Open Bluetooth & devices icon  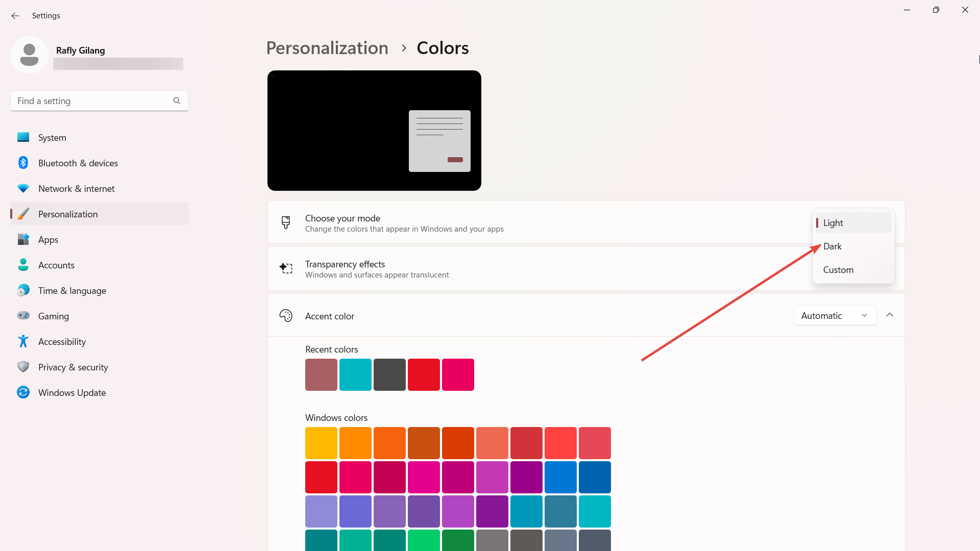pos(23,163)
